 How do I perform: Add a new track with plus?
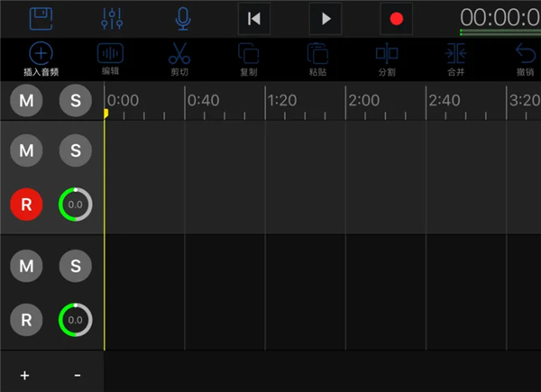[x=24, y=375]
